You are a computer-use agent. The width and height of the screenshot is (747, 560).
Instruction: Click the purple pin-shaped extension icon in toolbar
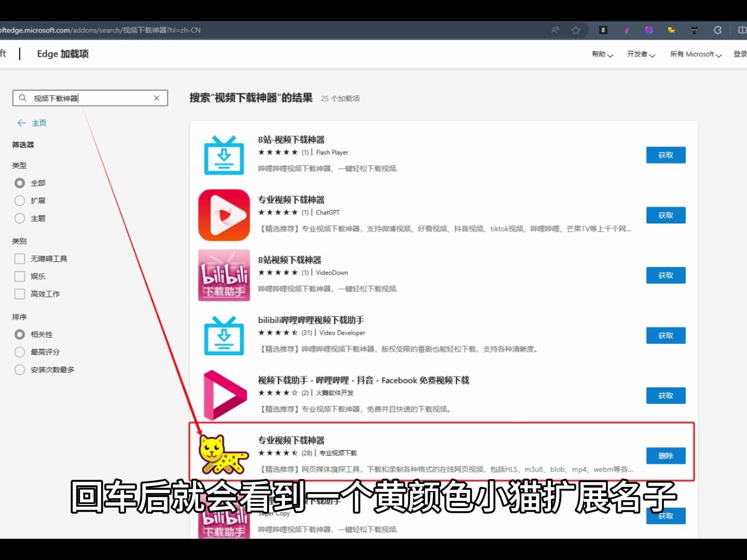[x=626, y=30]
